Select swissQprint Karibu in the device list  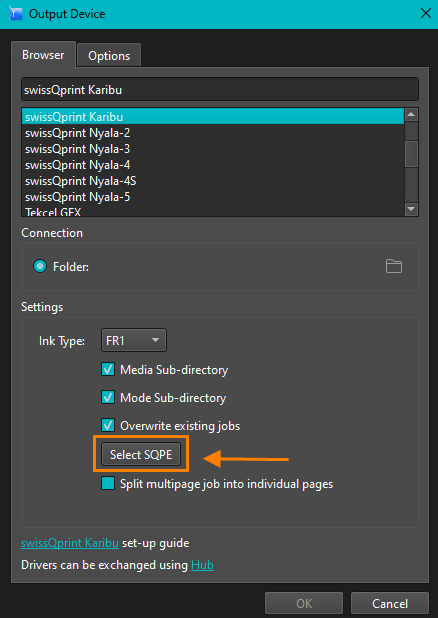point(212,117)
